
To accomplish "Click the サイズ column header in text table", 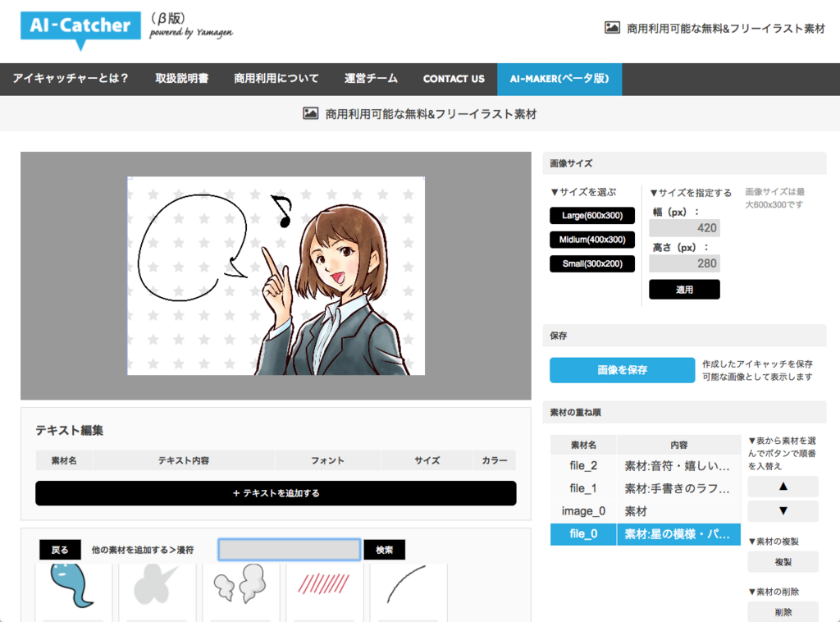I will (427, 460).
